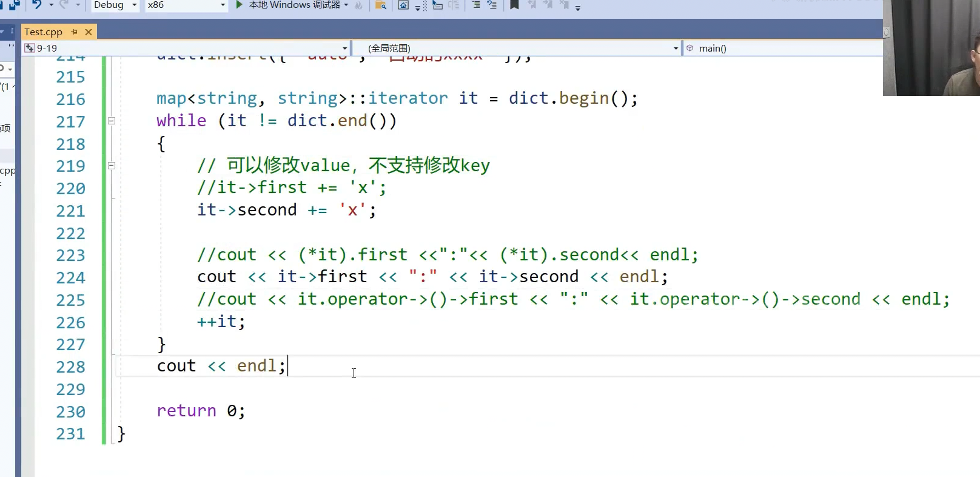Click the commented '(*it).first' cout line

point(448,255)
